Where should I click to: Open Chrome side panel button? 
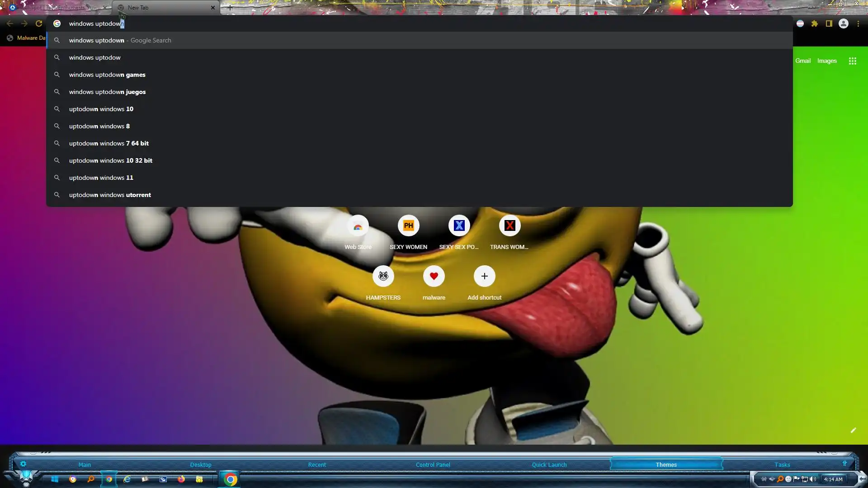pos(829,23)
